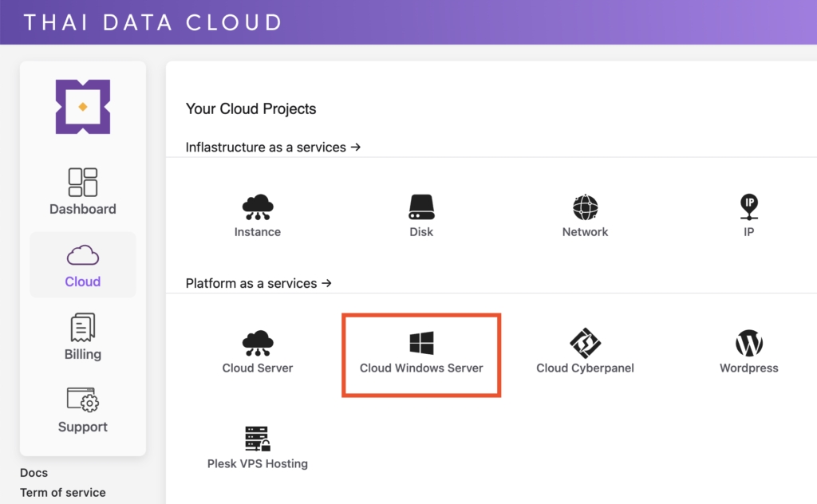Screen dimensions: 817x504
Task: Open Inflastructure as a services link
Action: point(273,148)
